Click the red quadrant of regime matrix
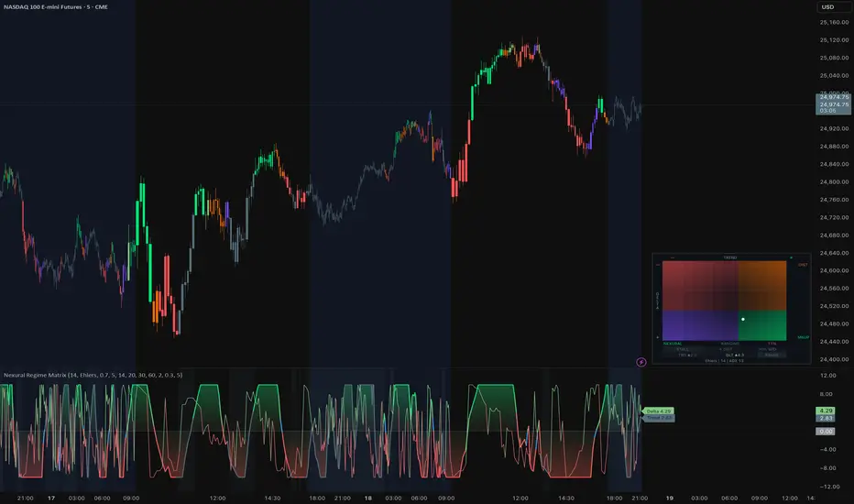This screenshot has width=854, height=504. coord(700,286)
